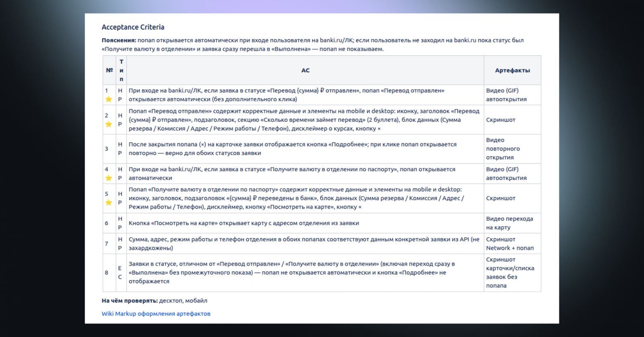644x337 pixels.
Task: Click 'Скриншот Network + попап' artifact cell
Action: click(x=512, y=244)
